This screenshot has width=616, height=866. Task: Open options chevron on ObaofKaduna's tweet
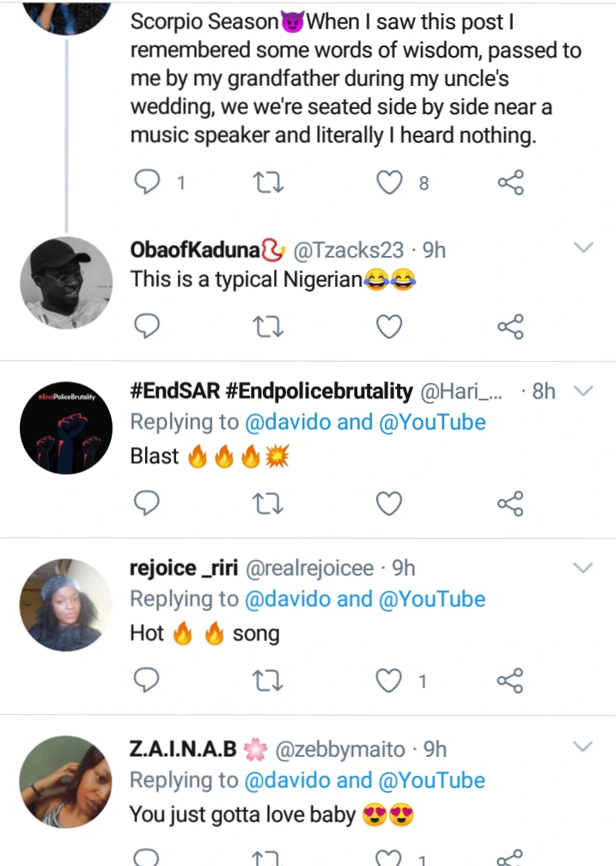(x=583, y=248)
